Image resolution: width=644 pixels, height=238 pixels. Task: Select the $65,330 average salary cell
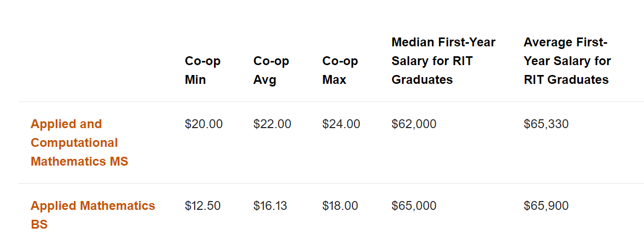tap(546, 124)
